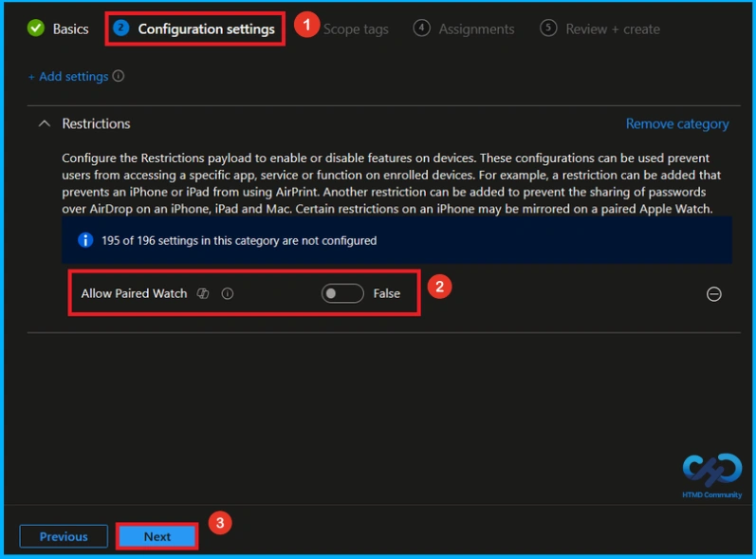Click the Remove category link
The height and width of the screenshot is (559, 756).
point(677,124)
